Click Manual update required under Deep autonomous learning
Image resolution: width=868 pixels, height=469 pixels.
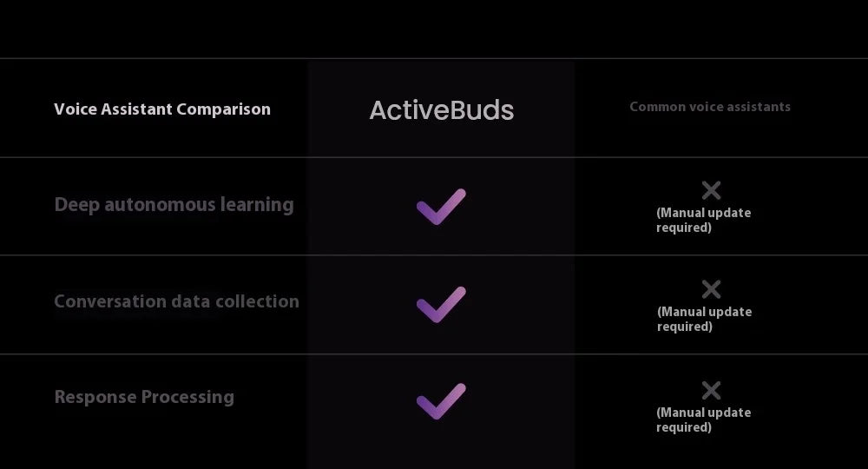pyautogui.click(x=704, y=220)
